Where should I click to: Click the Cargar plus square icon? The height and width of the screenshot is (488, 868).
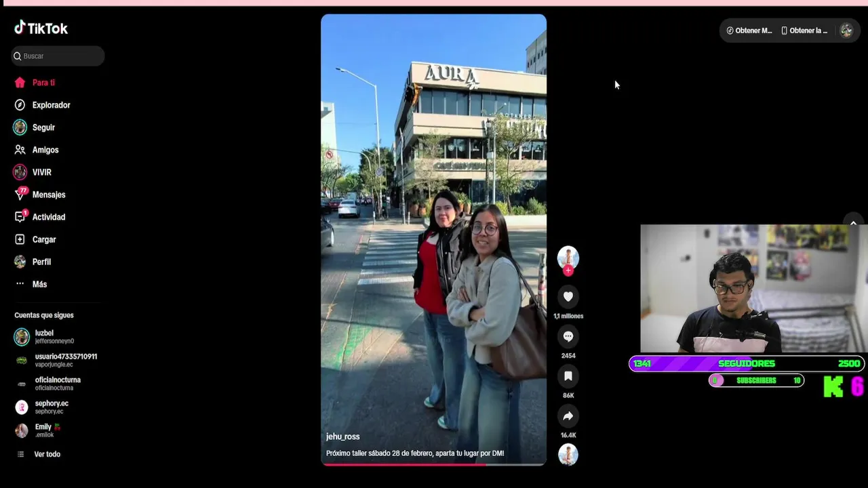[x=20, y=239]
